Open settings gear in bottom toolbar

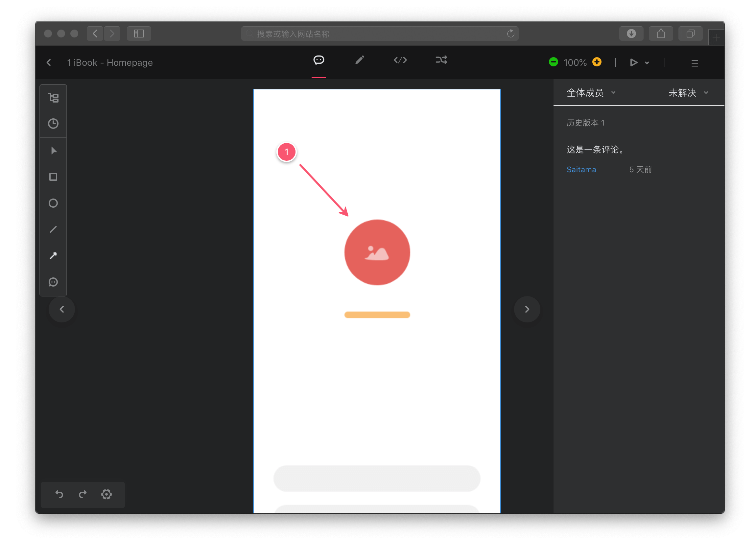point(106,494)
